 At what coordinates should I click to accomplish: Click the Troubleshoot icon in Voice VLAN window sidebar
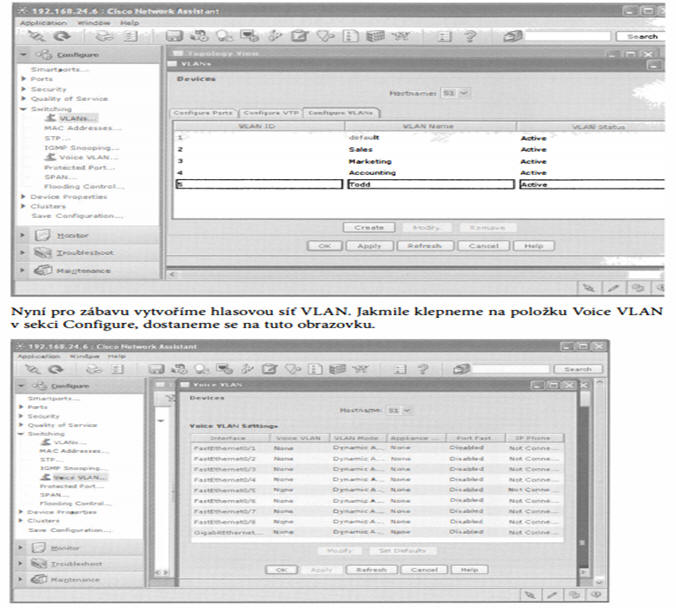(38, 563)
